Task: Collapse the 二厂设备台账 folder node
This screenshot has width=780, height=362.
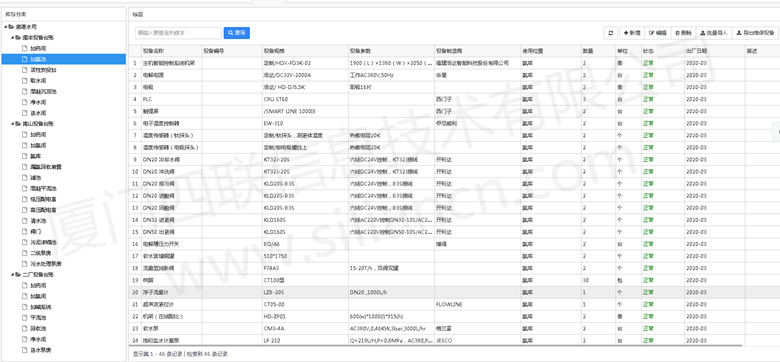Action: click(x=12, y=274)
